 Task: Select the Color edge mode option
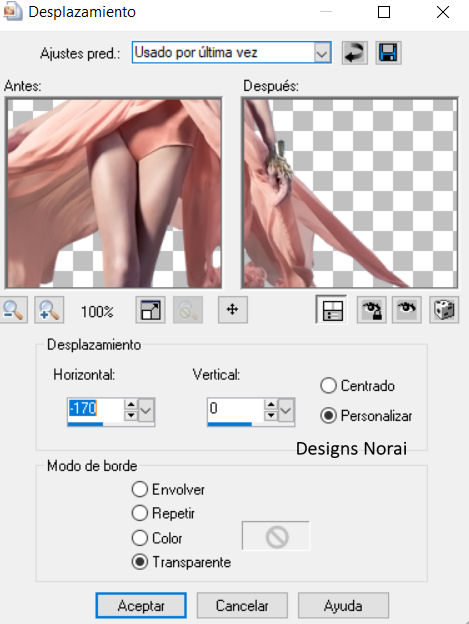click(x=140, y=538)
